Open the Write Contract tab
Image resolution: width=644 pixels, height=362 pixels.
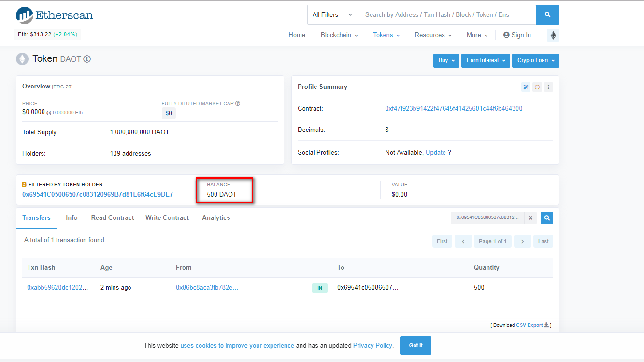[x=167, y=218]
